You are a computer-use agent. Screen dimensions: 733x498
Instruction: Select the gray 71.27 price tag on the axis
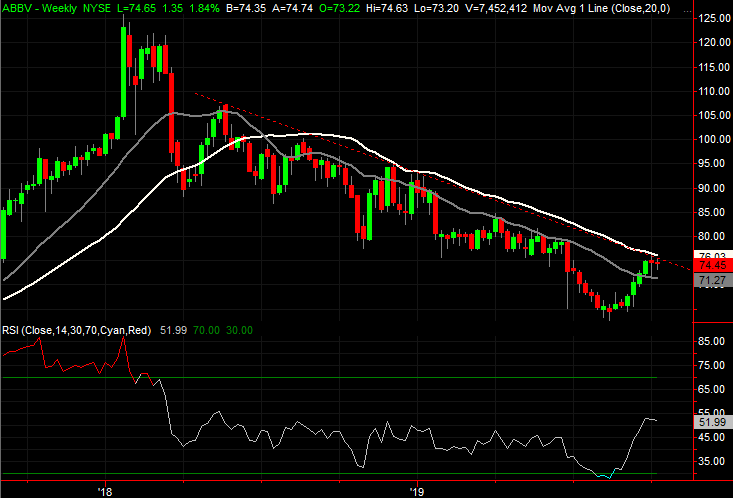(711, 283)
